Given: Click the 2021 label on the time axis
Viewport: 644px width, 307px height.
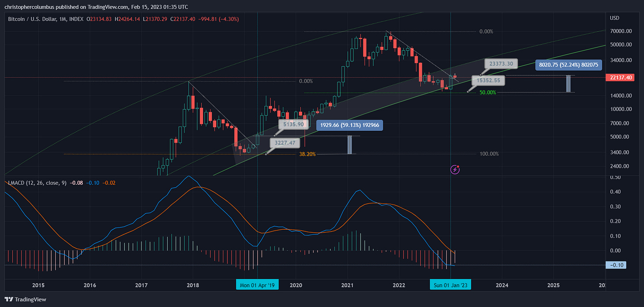Looking at the screenshot, I should tap(348, 285).
